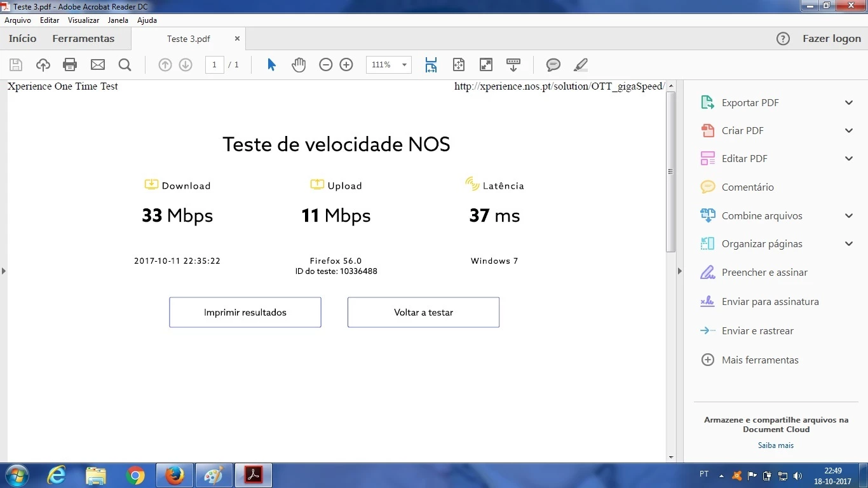Open the Ajuda menu

click(147, 20)
